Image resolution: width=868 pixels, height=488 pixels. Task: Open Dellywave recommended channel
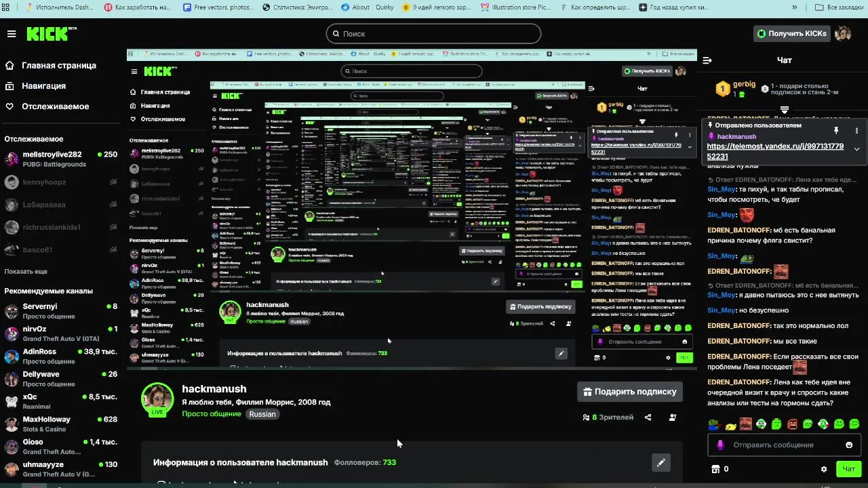(61, 378)
